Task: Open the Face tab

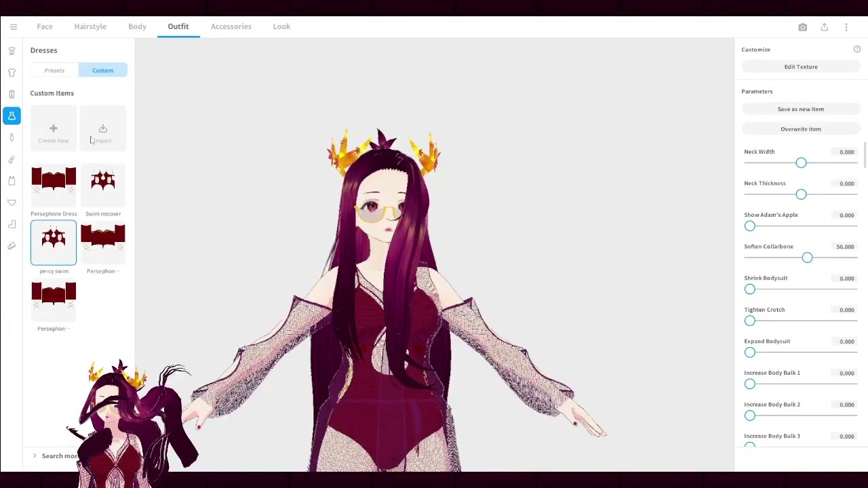Action: pos(45,26)
